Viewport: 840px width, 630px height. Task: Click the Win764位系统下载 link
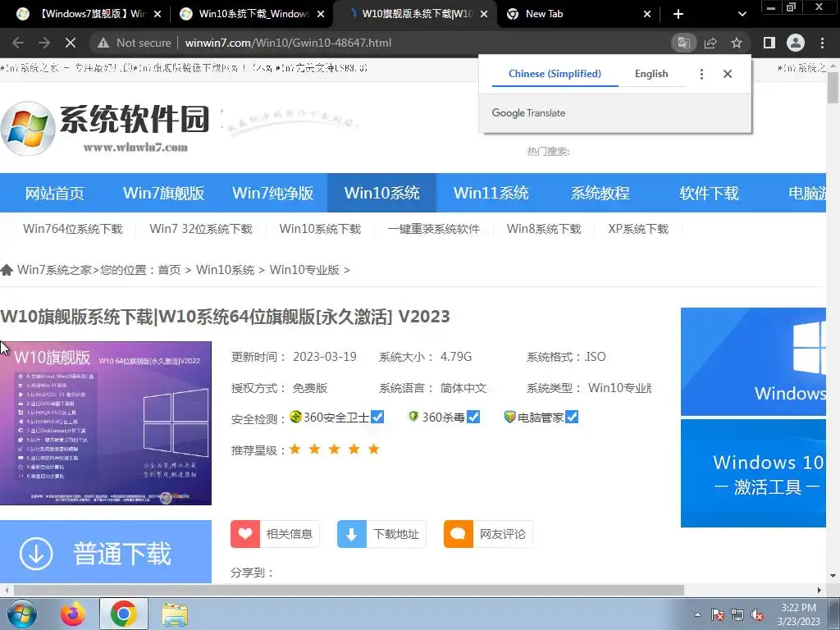[x=73, y=229]
